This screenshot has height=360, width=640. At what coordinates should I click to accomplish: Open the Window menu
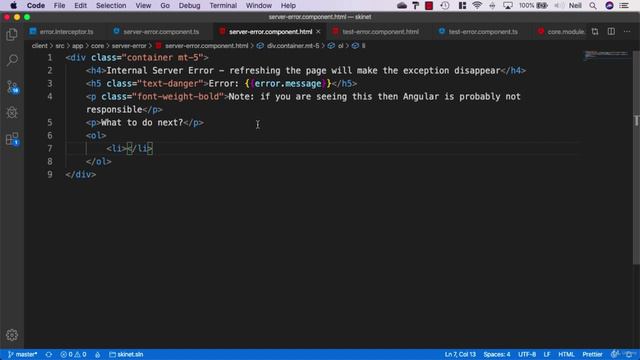259,5
